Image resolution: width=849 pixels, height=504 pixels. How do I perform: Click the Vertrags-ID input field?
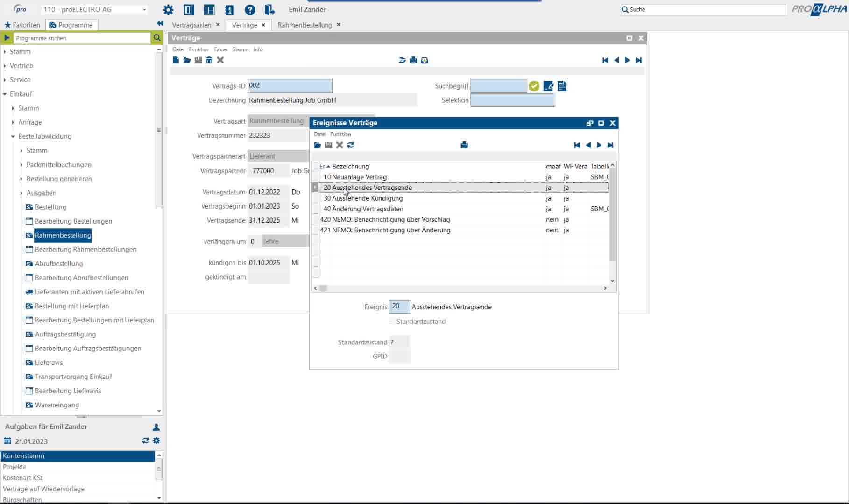pyautogui.click(x=290, y=85)
